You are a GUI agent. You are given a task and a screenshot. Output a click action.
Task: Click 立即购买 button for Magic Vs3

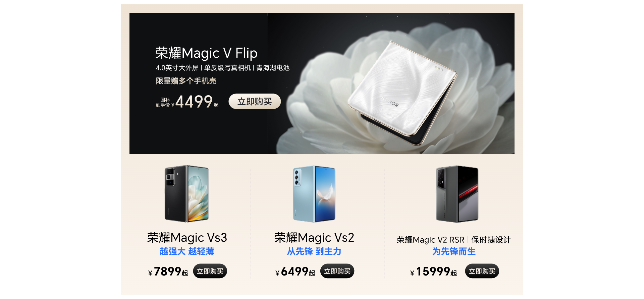tap(210, 271)
